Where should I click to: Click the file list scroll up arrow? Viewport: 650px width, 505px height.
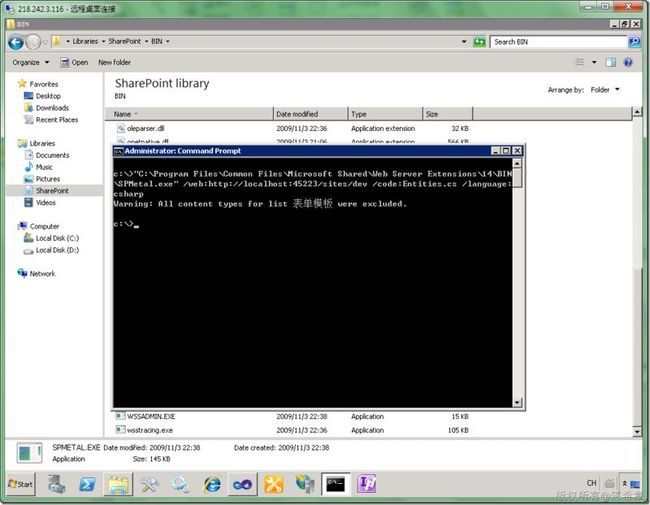tap(637, 112)
